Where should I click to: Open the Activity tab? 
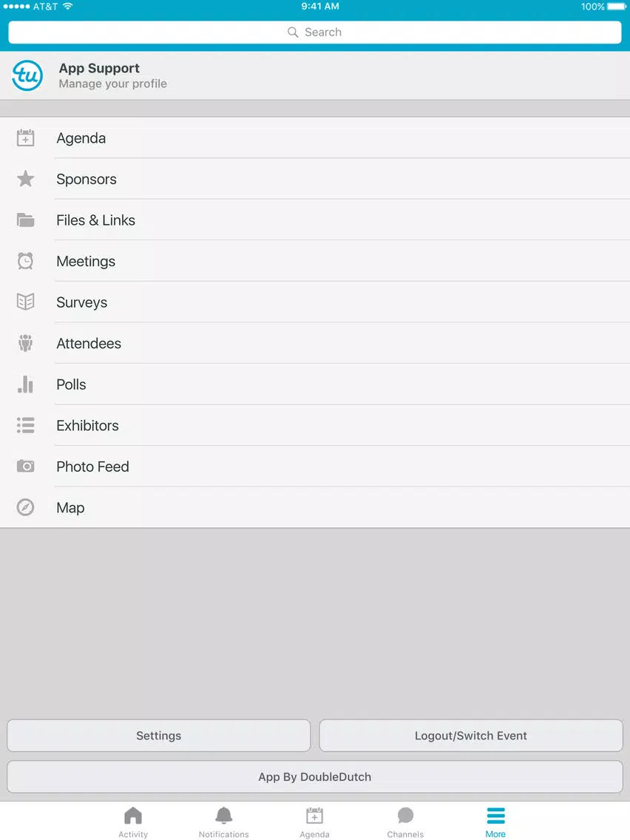pos(133,822)
